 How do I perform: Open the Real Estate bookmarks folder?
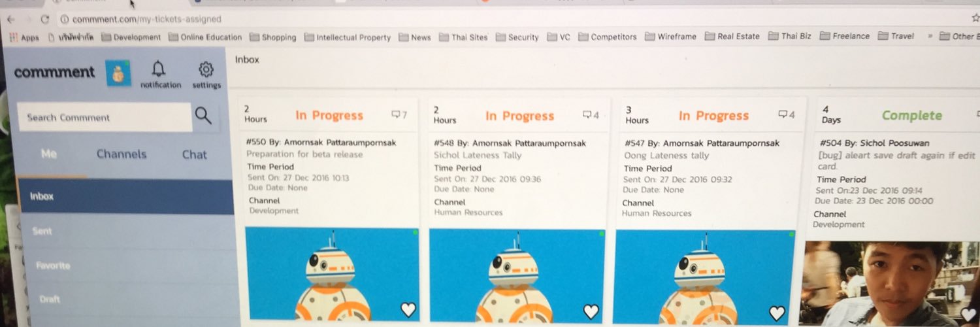[x=732, y=37]
